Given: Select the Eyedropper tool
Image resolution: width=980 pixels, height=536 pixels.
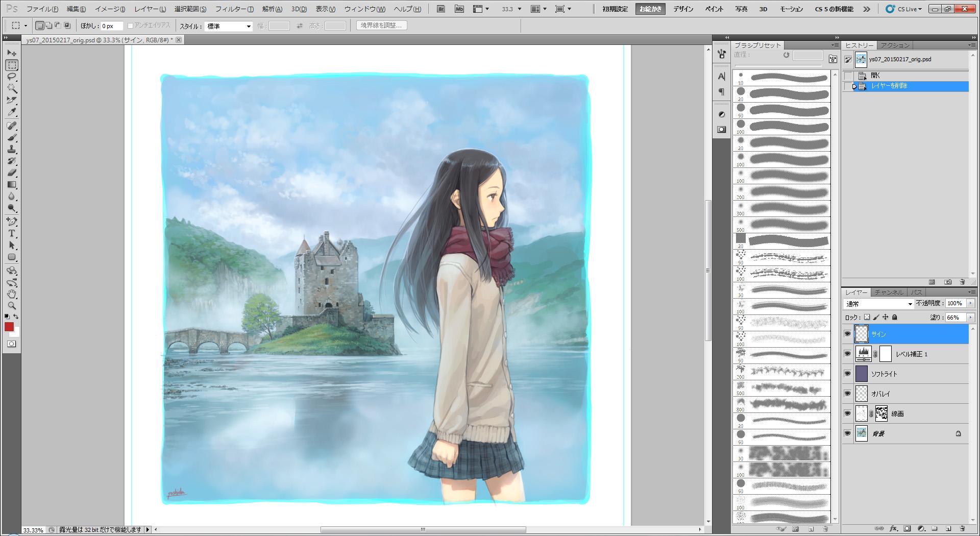Looking at the screenshot, I should tap(12, 112).
